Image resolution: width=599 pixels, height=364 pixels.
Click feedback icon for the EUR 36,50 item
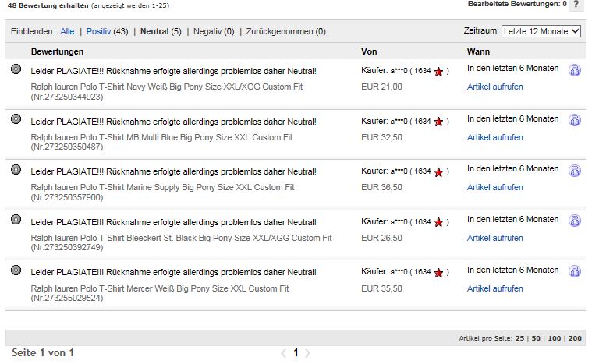click(x=575, y=171)
